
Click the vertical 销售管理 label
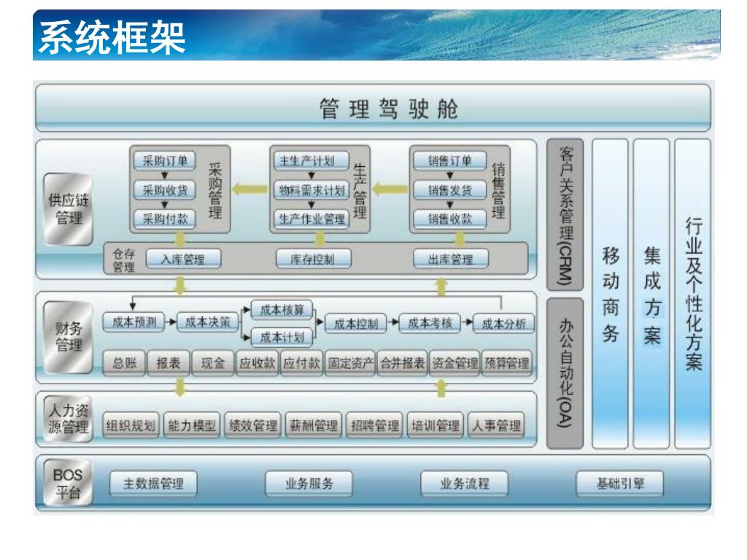498,190
